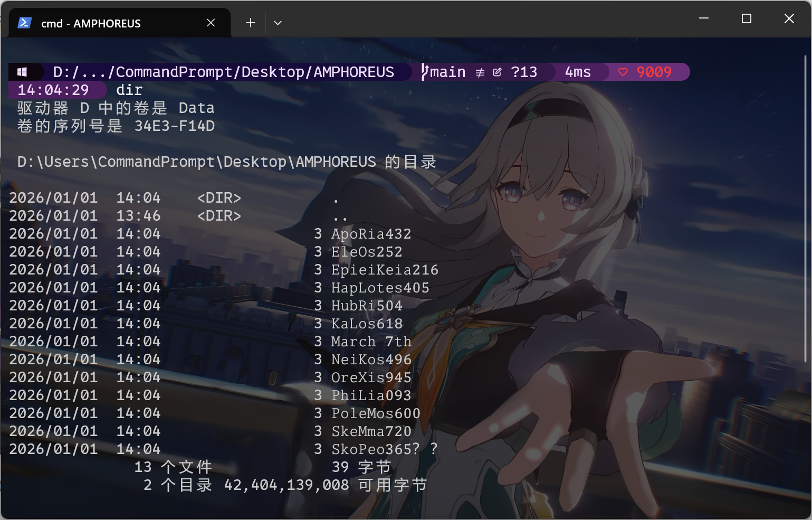Click the main branch name segment
This screenshot has width=812, height=520.
tap(447, 72)
